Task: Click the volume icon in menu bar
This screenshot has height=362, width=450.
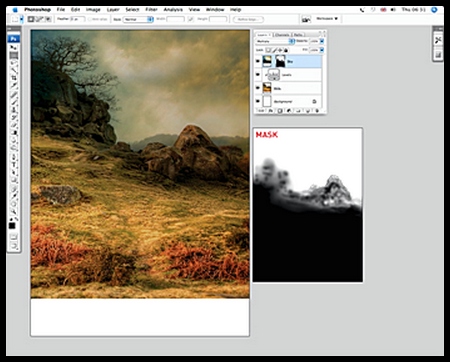Action: click(x=393, y=10)
